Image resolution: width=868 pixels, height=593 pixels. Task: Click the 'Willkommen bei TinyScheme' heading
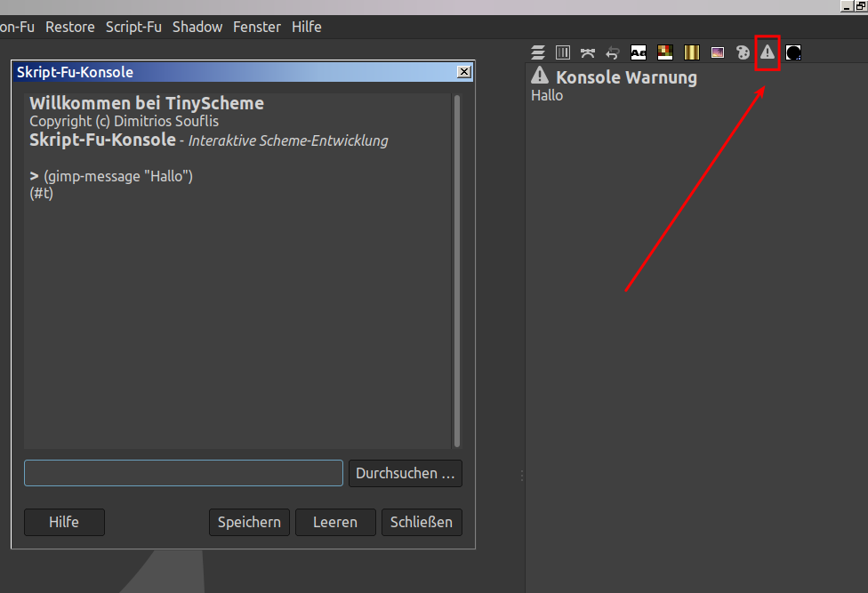point(147,103)
